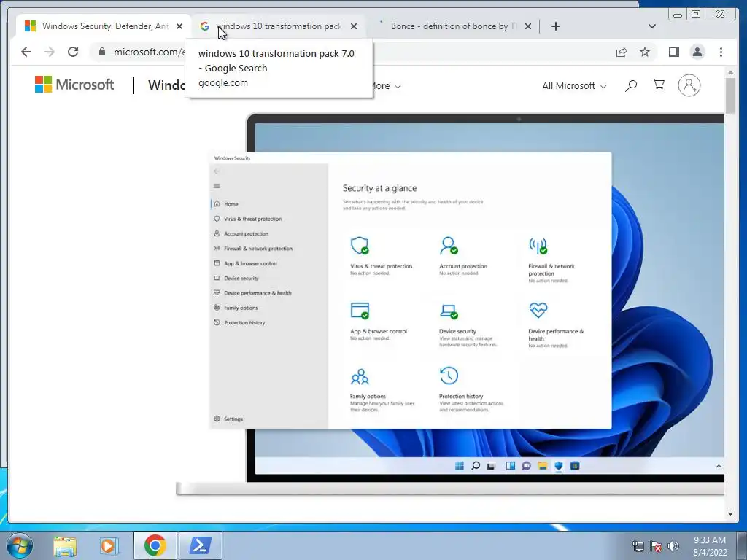The height and width of the screenshot is (560, 747).
Task: Click the volume speaker tray icon
Action: pyautogui.click(x=673, y=546)
